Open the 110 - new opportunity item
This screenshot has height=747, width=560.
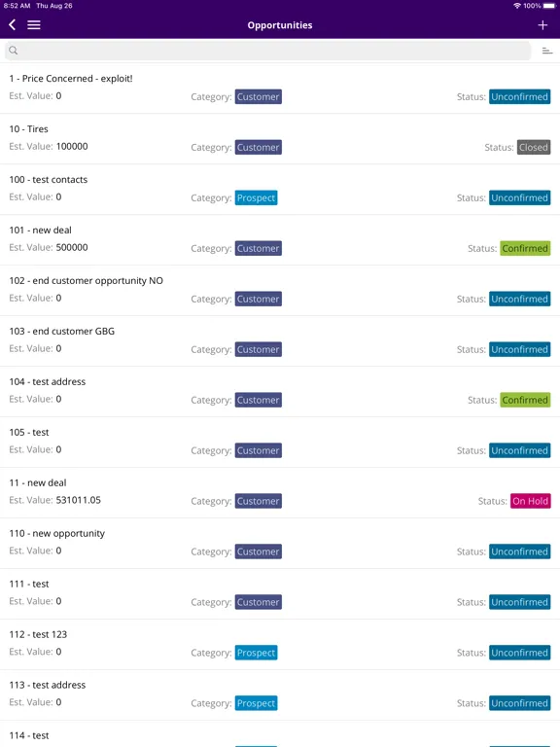(280, 543)
